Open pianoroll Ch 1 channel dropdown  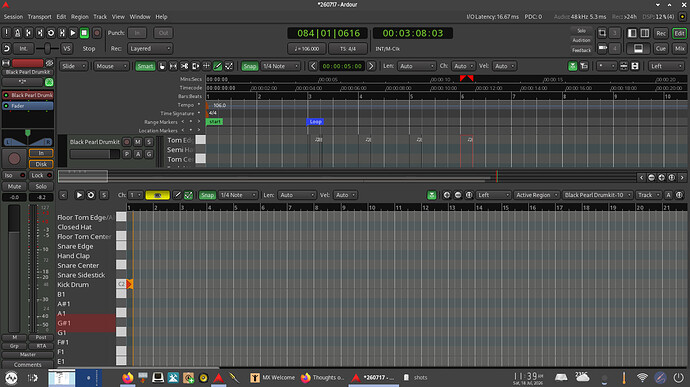pyautogui.click(x=136, y=195)
